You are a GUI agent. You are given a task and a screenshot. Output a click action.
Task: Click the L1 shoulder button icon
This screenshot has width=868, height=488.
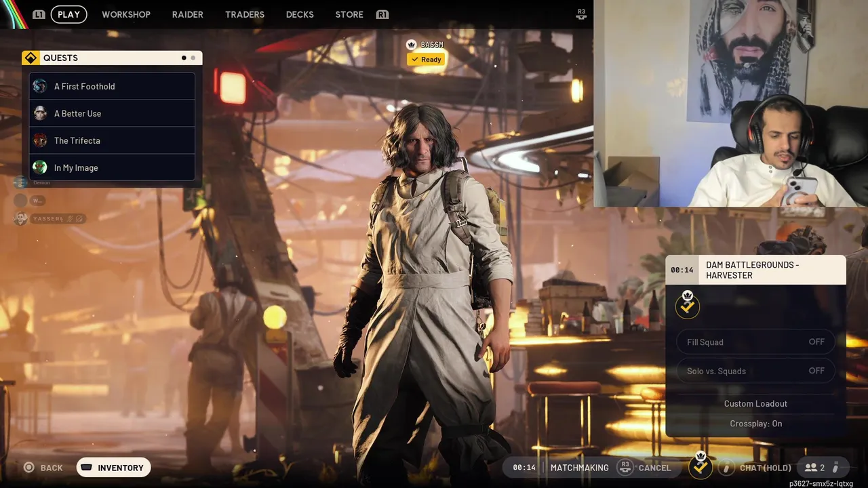point(39,14)
